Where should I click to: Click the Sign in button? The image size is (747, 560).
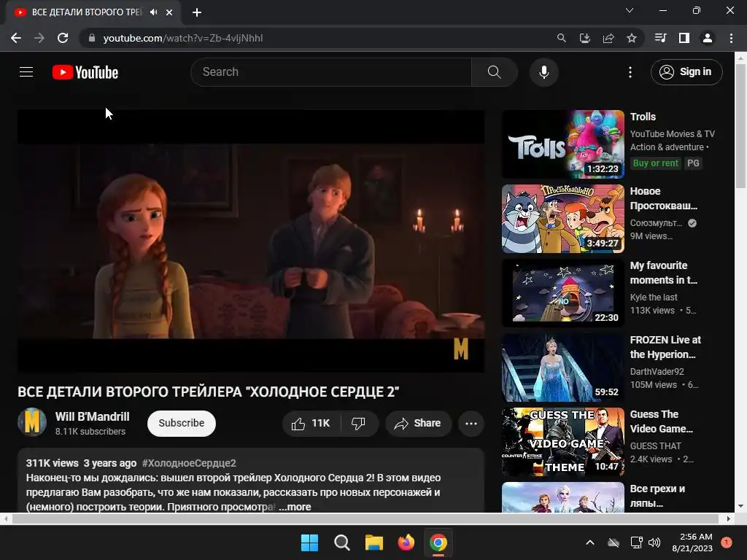686,72
